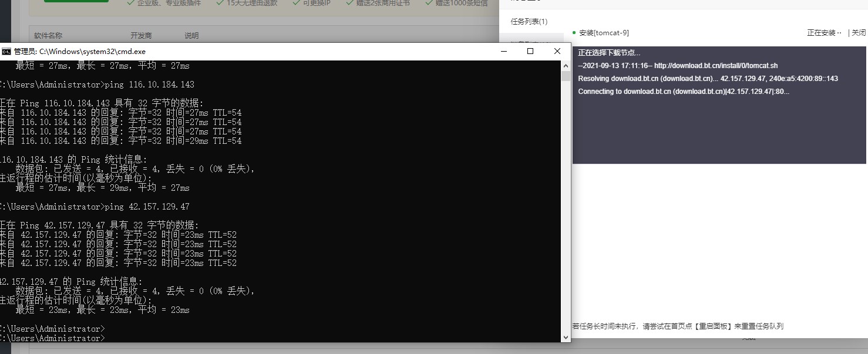Viewport: 868px width, 354px height.
Task: Click the 软件名称 column header
Action: click(x=48, y=36)
